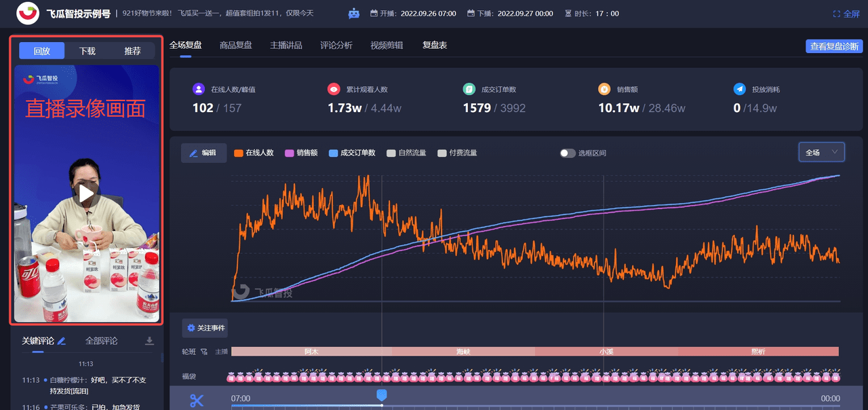Click the blue timeline playhead marker

tap(382, 394)
